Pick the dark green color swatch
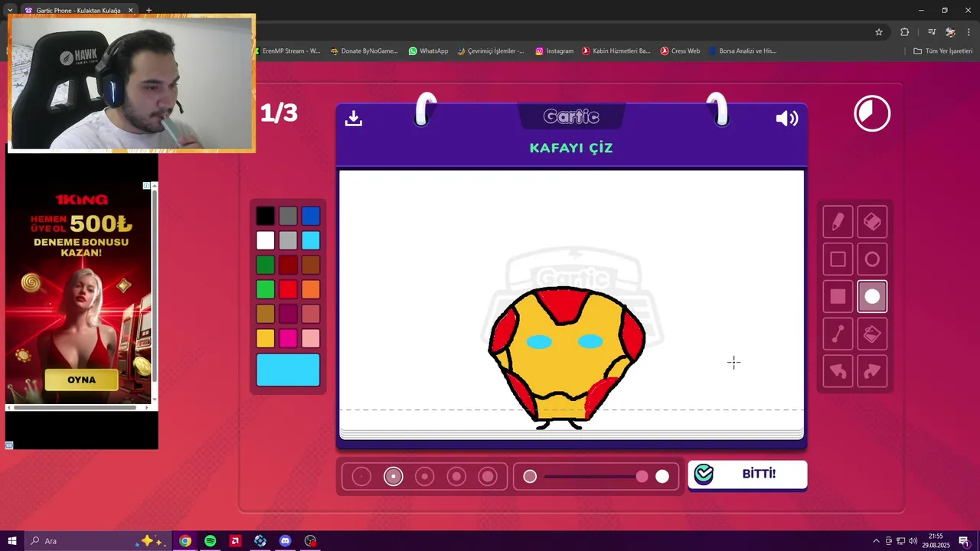Screen dimensions: 980x551 point(265,265)
